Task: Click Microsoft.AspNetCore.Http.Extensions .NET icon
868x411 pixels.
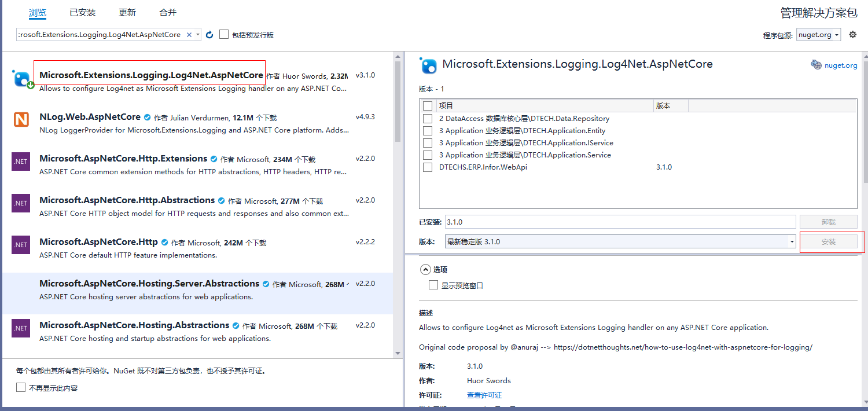Action: pyautogui.click(x=21, y=162)
